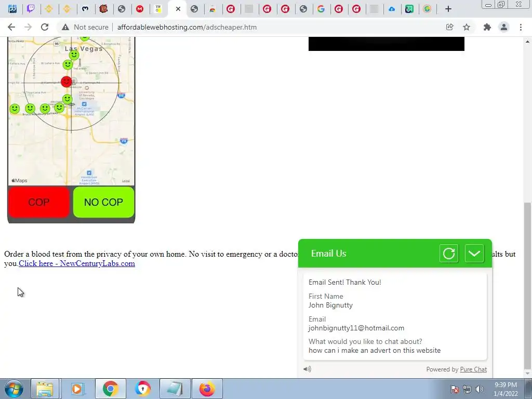
Task: Open the secure browser padlock taskbar icon
Action: (142, 389)
